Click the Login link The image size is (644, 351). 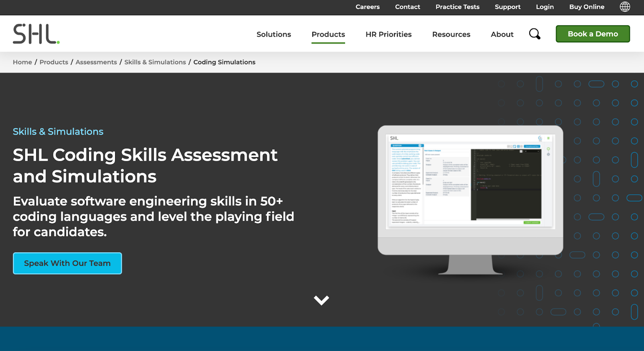point(545,7)
